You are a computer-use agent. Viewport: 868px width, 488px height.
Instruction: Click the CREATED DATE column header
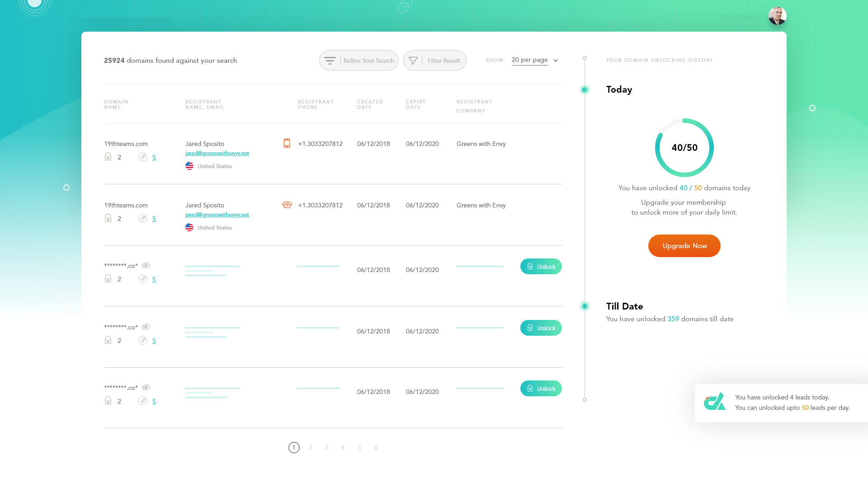click(x=370, y=104)
